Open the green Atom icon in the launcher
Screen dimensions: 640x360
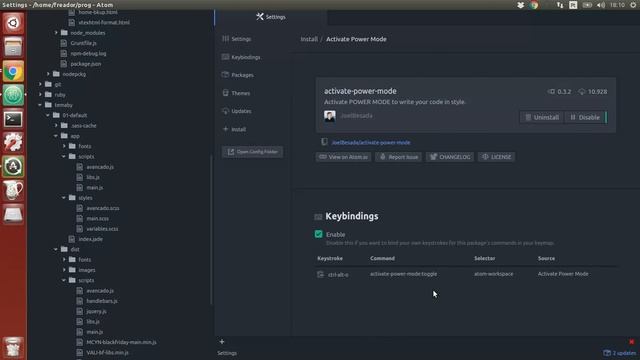[13, 95]
